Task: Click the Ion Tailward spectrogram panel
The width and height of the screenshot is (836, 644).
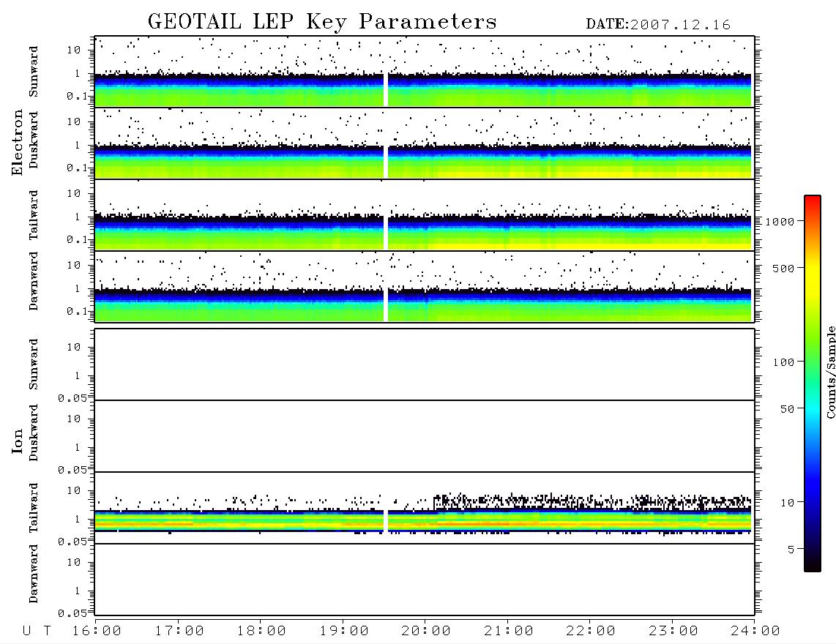Action: (425, 508)
